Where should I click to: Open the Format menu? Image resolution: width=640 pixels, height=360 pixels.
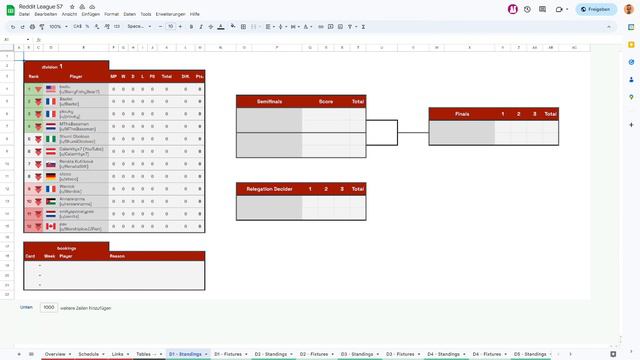coord(111,14)
